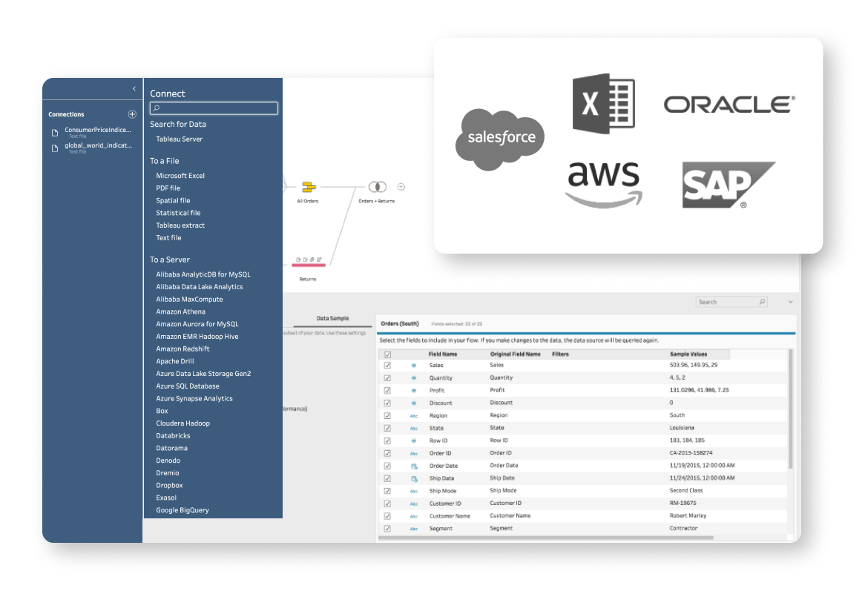The height and width of the screenshot is (594, 868).
Task: Select the Returns step in the flow
Action: click(309, 265)
